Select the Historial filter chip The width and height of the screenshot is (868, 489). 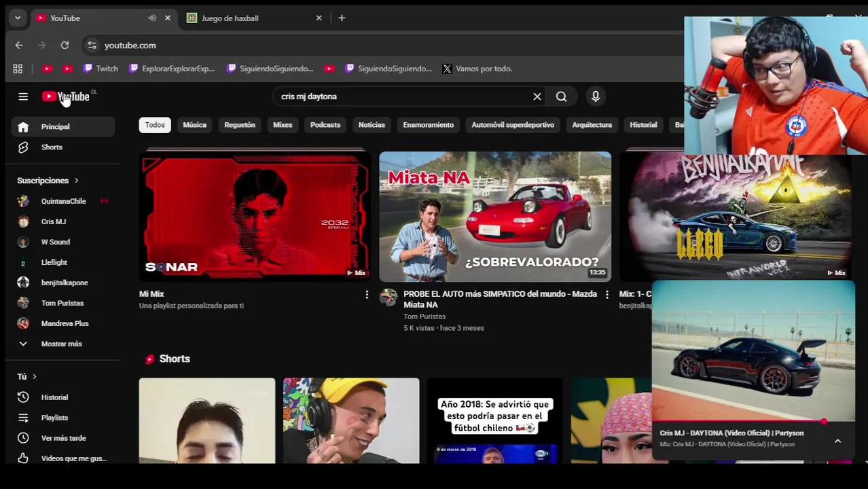(x=643, y=125)
